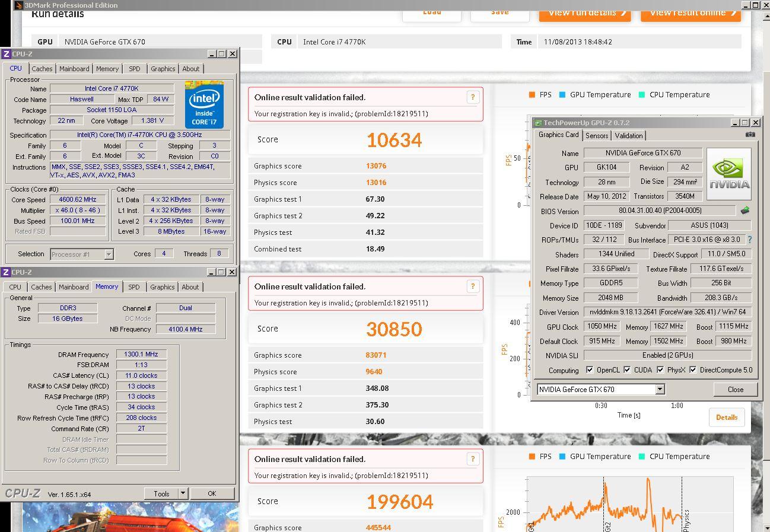Click the CAS# Latency 11.0 clocks field
Screen dimensions: 770x532
point(141,375)
